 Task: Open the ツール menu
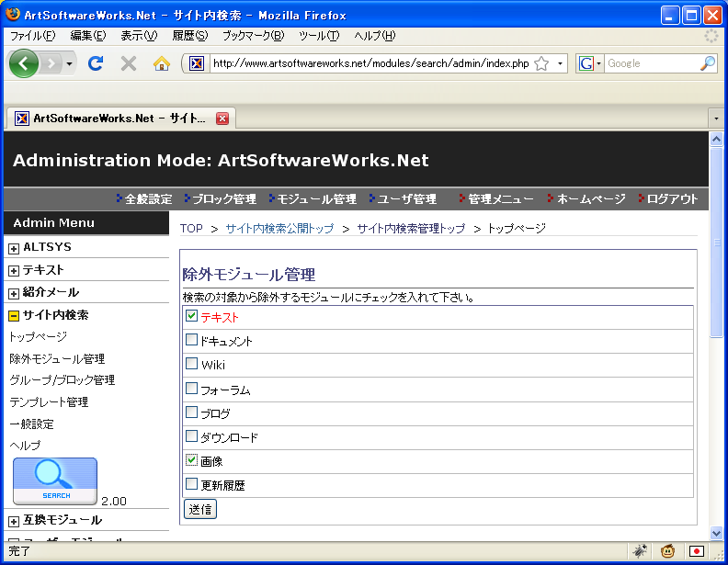tap(318, 36)
